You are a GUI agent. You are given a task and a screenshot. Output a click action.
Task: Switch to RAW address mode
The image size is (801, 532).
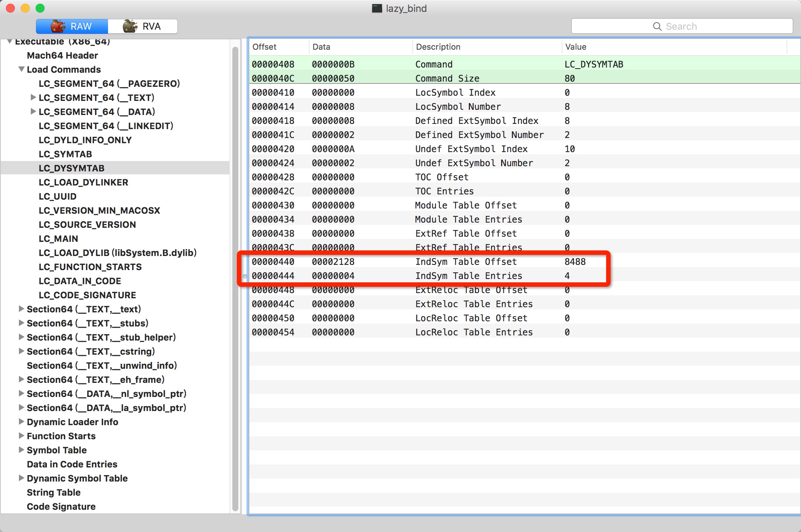[x=72, y=26]
